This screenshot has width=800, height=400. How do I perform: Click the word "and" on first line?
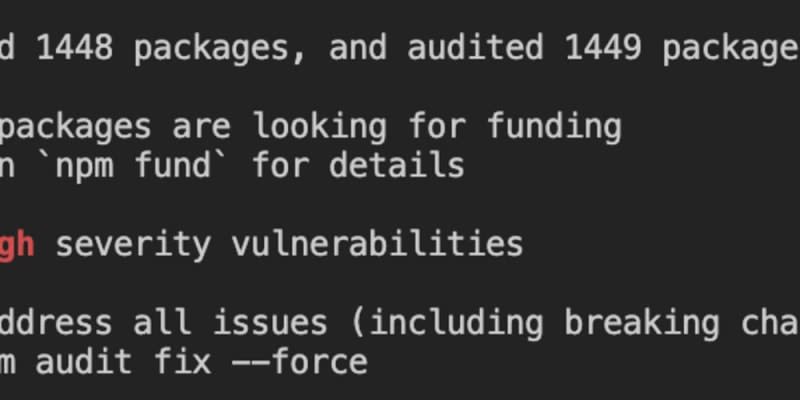[358, 48]
